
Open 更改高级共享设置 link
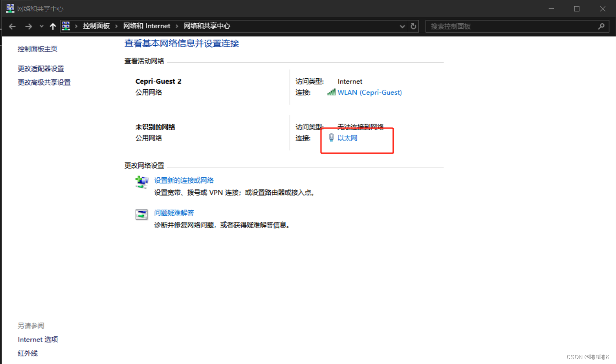pyautogui.click(x=44, y=82)
